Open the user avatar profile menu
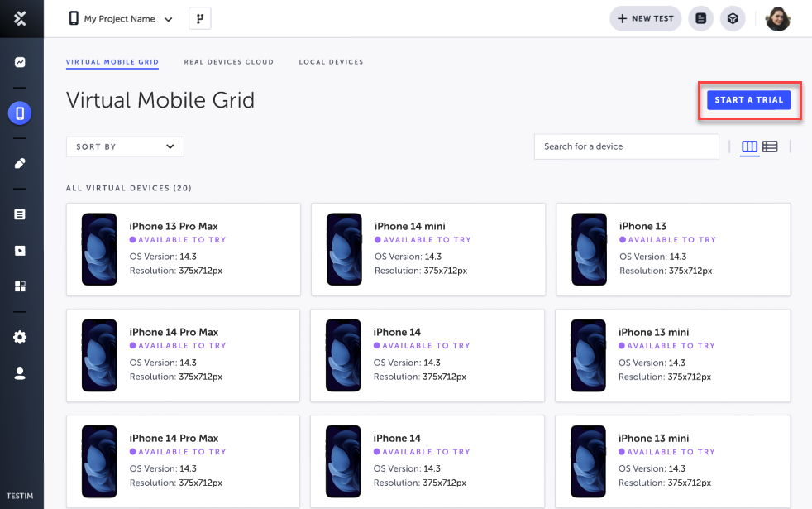 click(x=778, y=19)
